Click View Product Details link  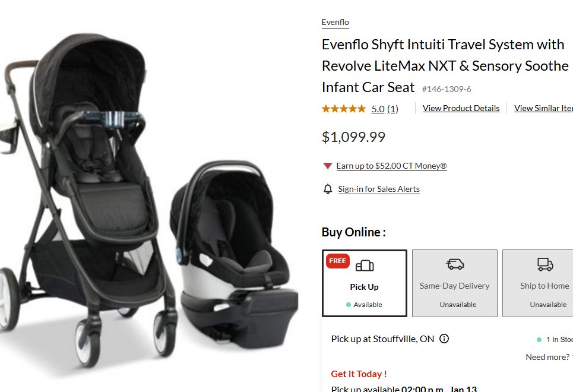click(461, 108)
